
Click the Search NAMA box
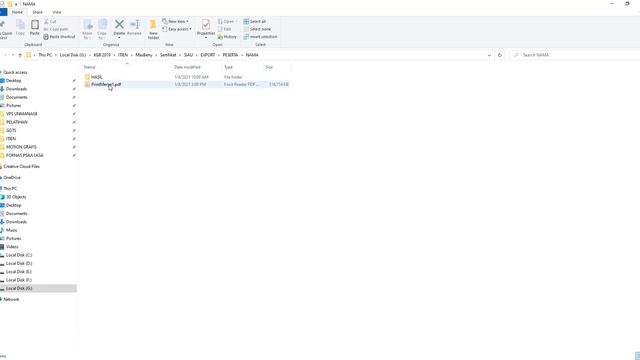(575, 55)
